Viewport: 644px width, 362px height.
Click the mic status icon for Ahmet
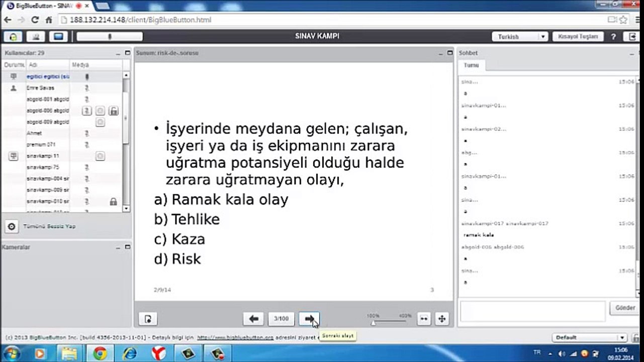pyautogui.click(x=87, y=133)
